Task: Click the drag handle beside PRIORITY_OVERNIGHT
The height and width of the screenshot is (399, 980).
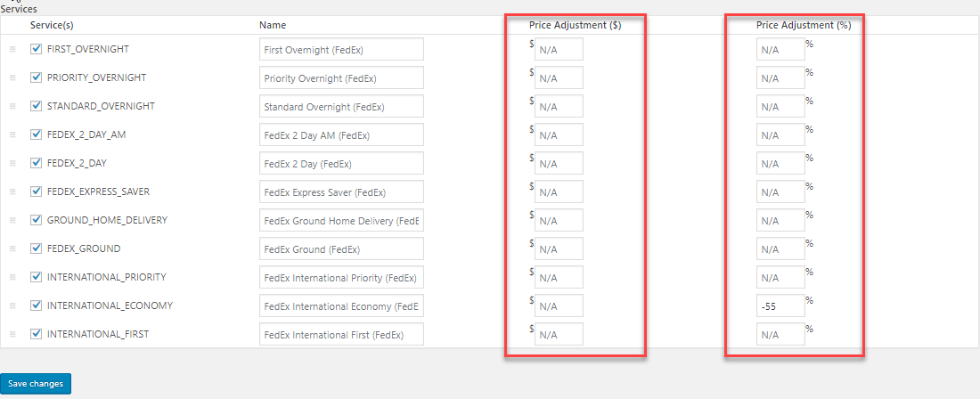Action: 12,78
